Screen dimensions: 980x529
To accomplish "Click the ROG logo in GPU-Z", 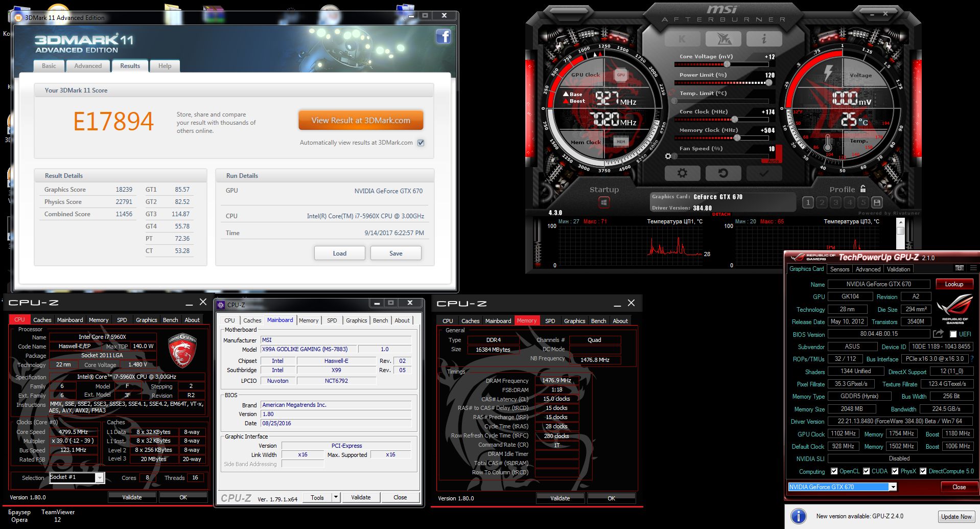I will 955,308.
